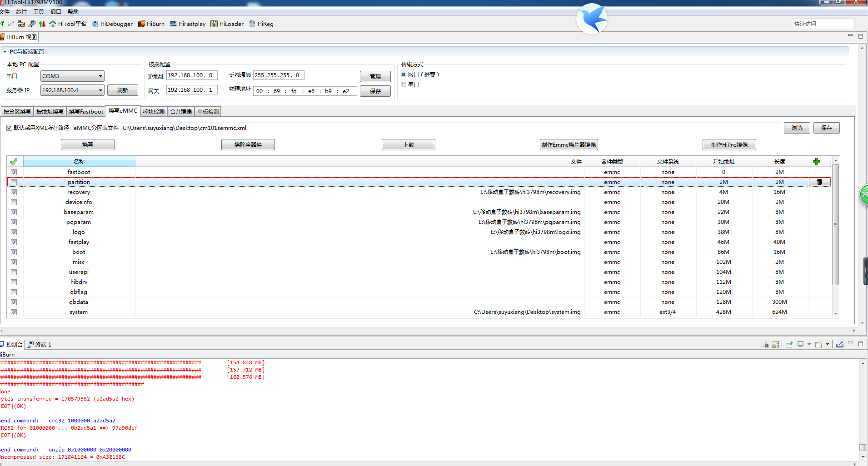This screenshot has height=466, width=868.
Task: Click the red-green transfer arrows icon
Action: tap(42, 24)
